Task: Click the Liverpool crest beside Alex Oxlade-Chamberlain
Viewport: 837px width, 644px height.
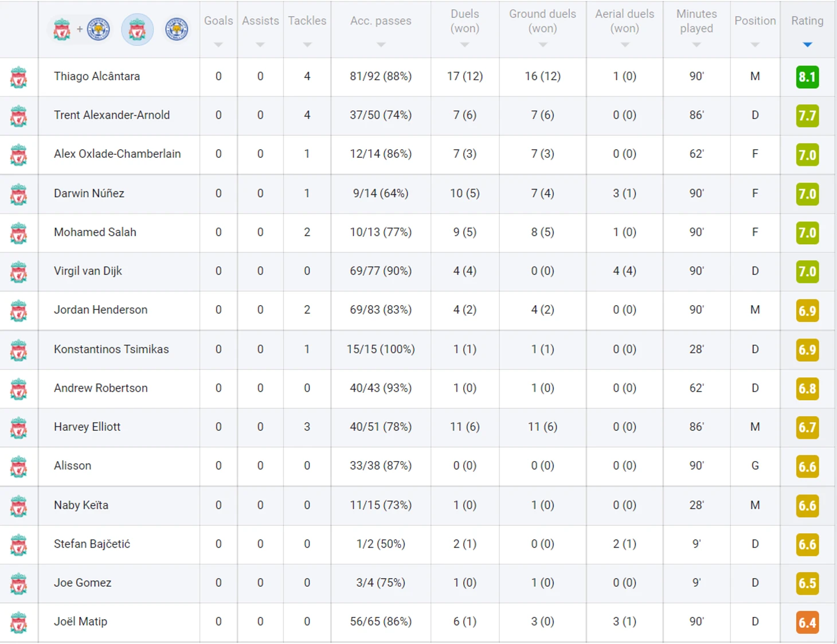Action: pos(19,155)
